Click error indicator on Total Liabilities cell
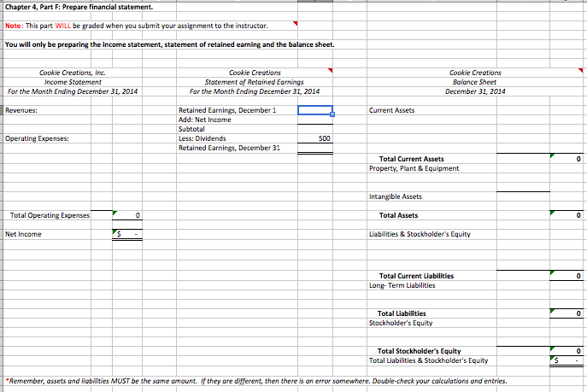 tap(552, 311)
